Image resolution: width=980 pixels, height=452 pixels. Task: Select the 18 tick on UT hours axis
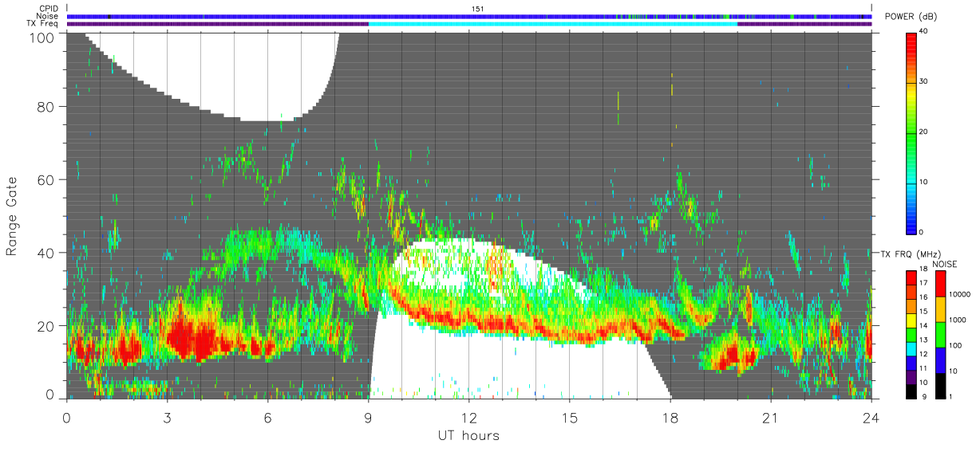[670, 417]
